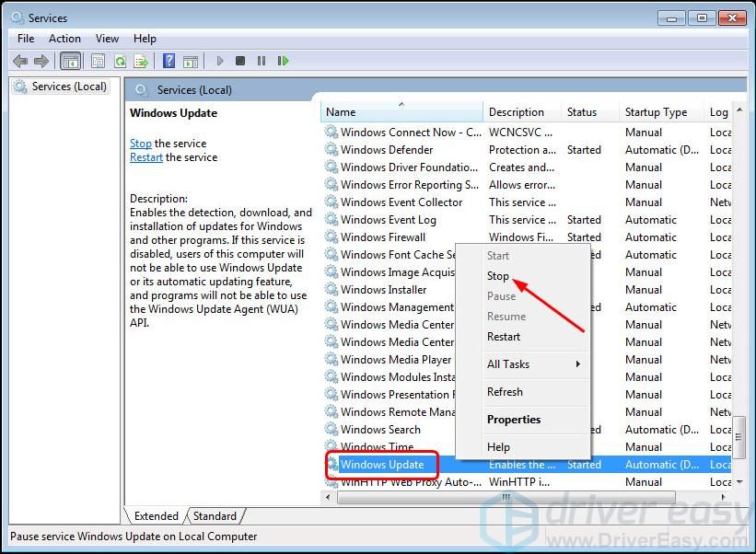
Task: Select the Windows Time service
Action: point(377,446)
